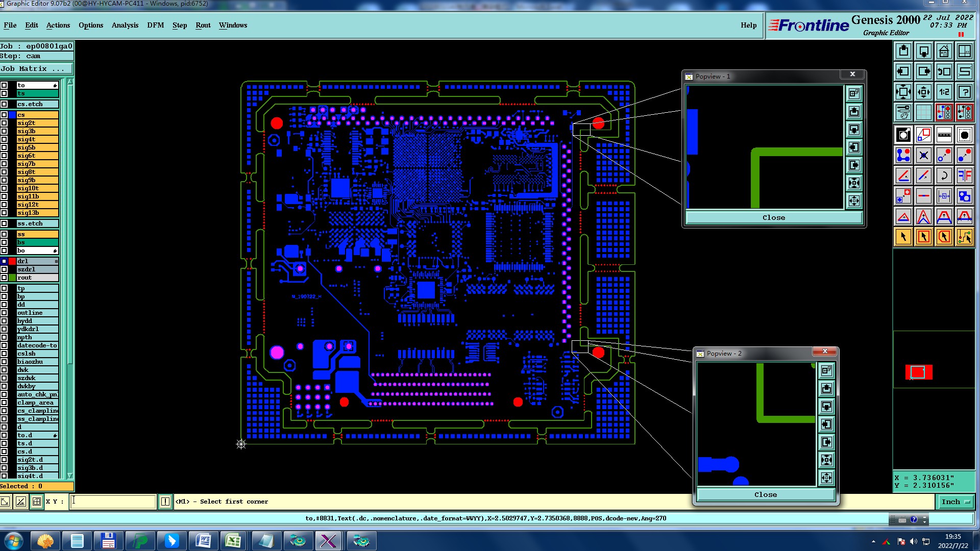
Task: Click the pan left arrow icon
Action: point(903,71)
